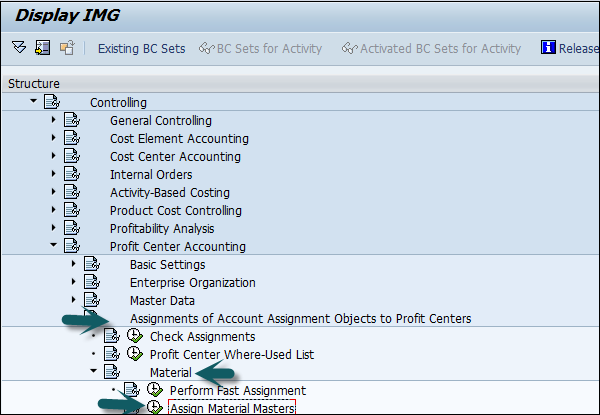Click documentation icon beside General Controlling

tap(72, 120)
